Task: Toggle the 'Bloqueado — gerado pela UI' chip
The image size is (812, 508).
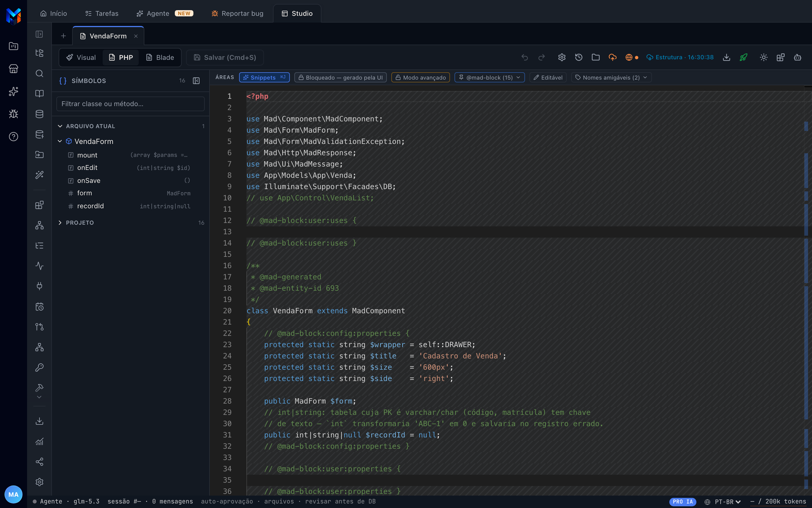Action: 340,78
